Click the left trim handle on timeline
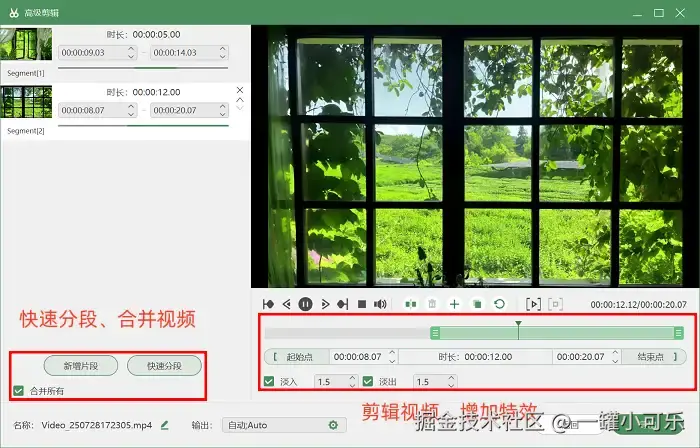 (435, 333)
